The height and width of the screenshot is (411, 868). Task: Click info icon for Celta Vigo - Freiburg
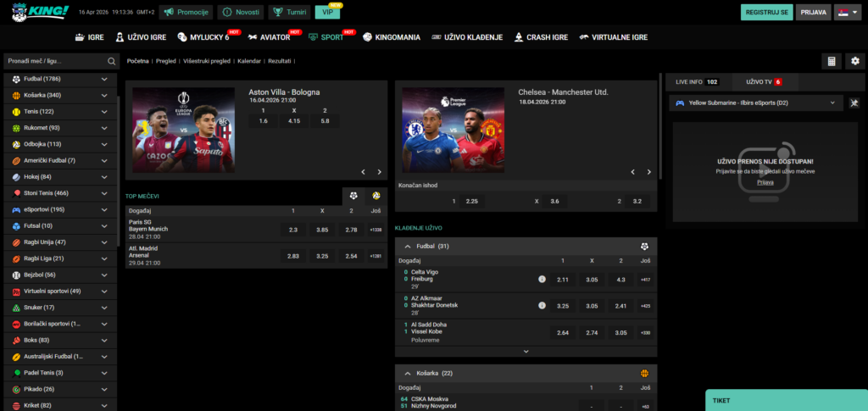[542, 280]
